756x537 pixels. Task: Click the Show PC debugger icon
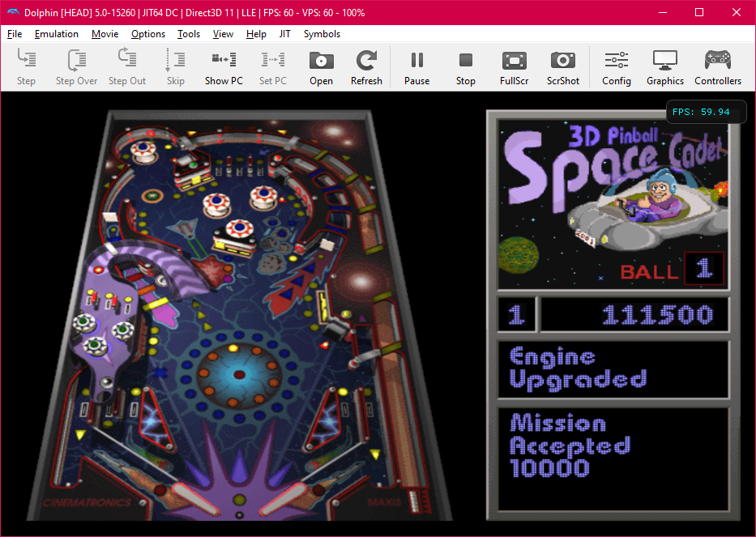[x=224, y=60]
